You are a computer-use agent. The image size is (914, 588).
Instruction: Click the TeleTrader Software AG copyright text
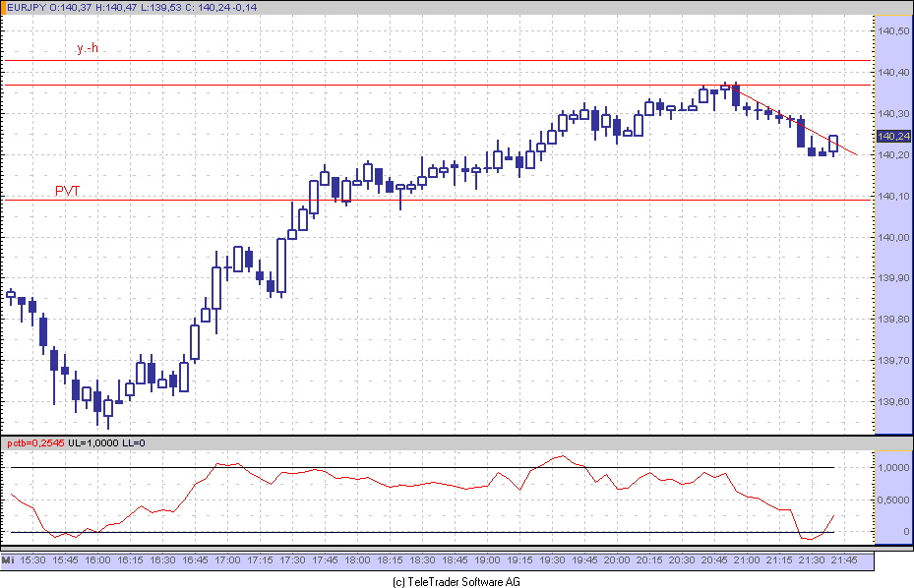pos(457,581)
